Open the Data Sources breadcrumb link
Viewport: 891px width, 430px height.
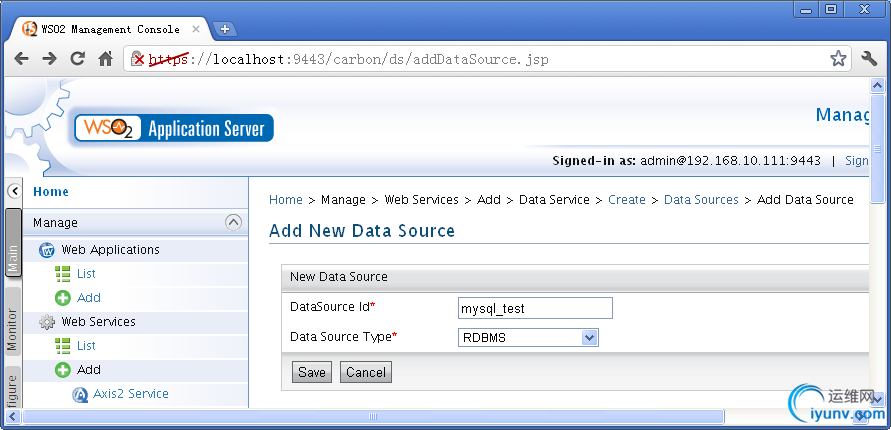[701, 200]
